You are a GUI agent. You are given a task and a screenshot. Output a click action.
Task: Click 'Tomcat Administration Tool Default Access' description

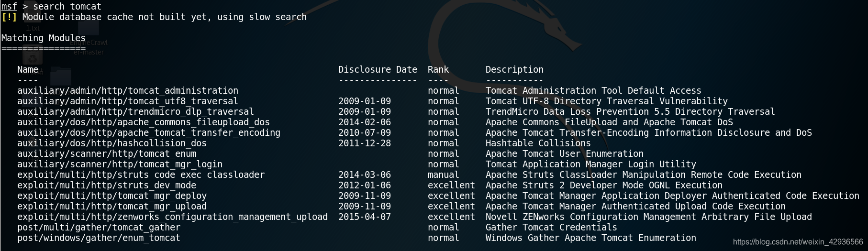tap(593, 91)
